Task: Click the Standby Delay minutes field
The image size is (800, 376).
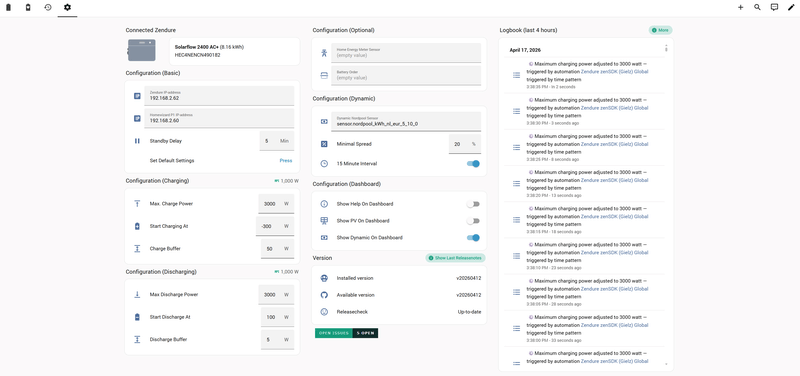Action: pos(277,141)
